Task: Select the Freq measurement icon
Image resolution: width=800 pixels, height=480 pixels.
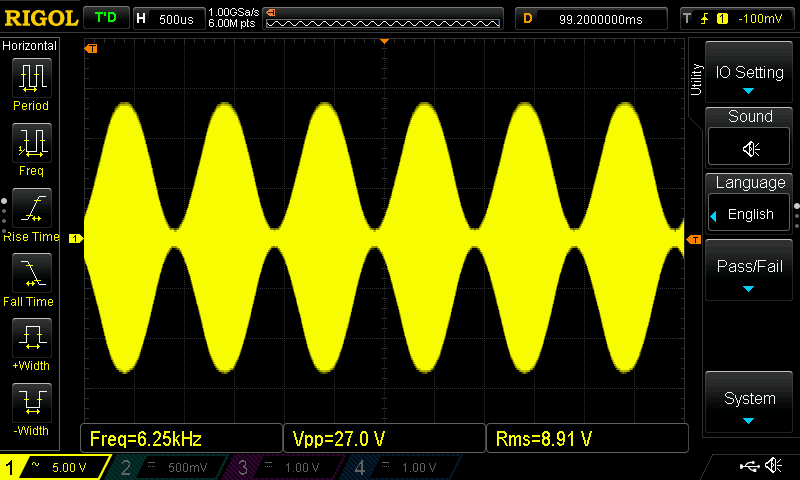Action: (32, 142)
